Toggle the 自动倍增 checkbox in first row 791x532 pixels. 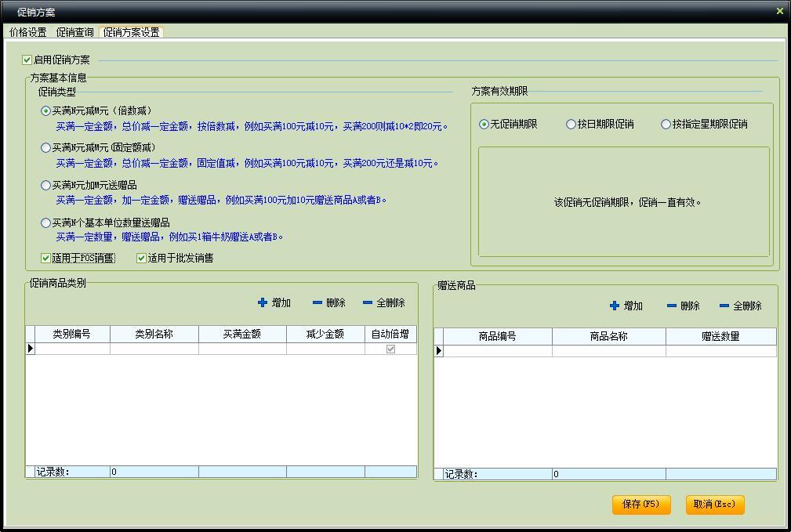(390, 349)
